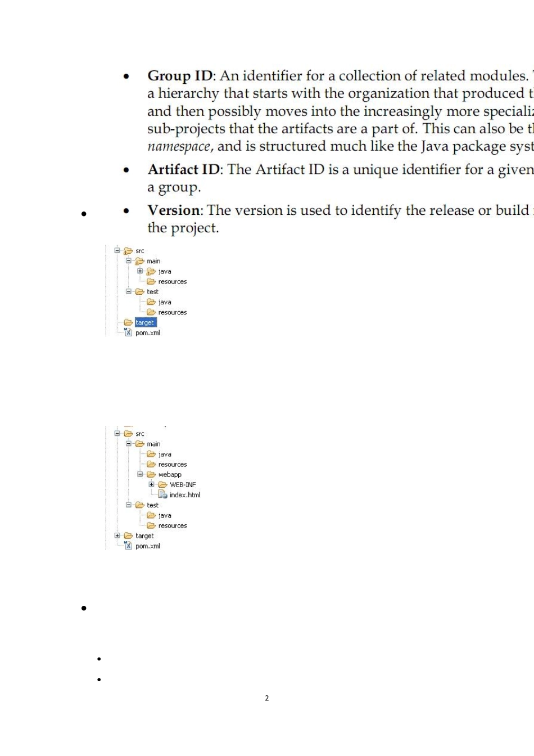The height and width of the screenshot is (756, 534).
Task: Click main folder icon in the webapp tree
Action: point(139,444)
